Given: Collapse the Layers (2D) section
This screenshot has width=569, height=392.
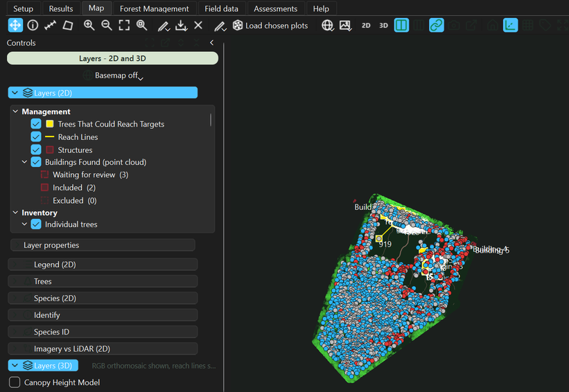Looking at the screenshot, I should click(x=15, y=93).
